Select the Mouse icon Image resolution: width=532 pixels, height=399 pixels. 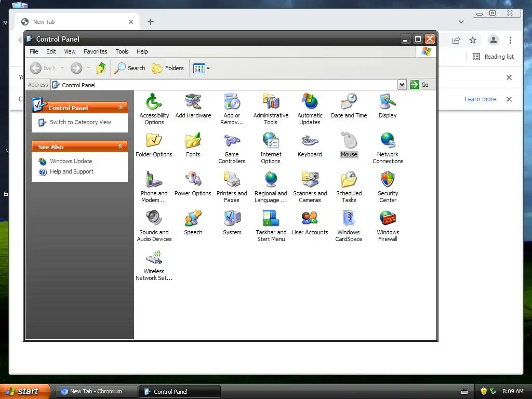tap(349, 140)
